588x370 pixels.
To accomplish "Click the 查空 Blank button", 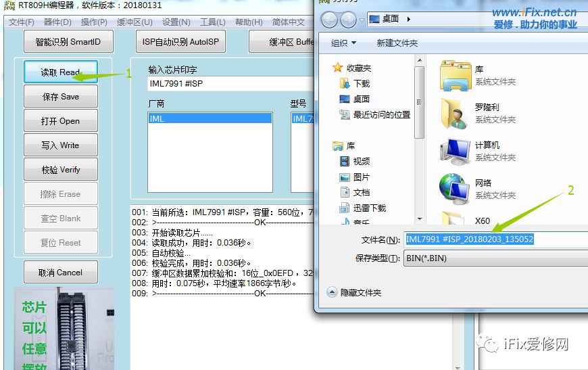I will 61,218.
